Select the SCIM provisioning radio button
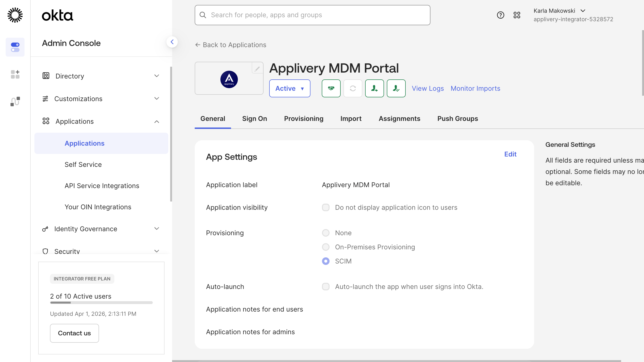 pyautogui.click(x=326, y=261)
